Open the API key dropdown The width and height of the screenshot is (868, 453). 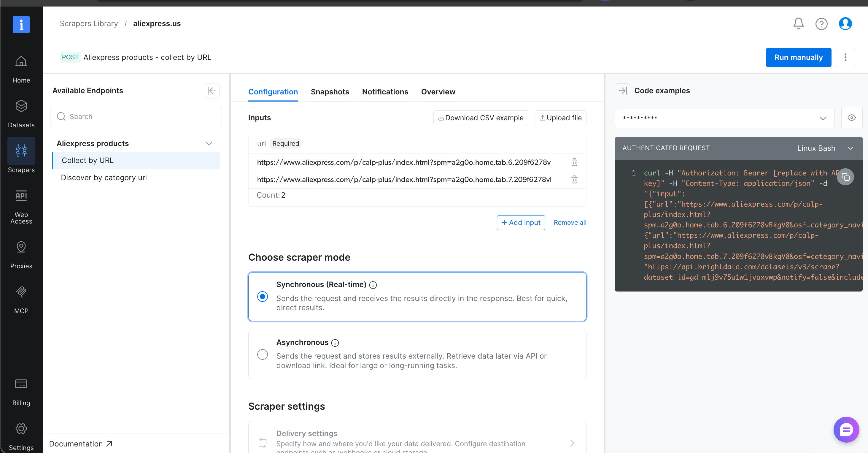point(724,118)
